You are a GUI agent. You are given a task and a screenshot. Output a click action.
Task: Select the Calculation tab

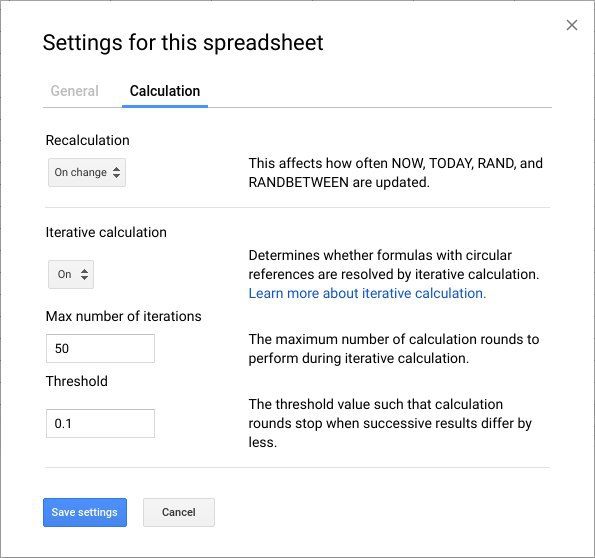(165, 91)
